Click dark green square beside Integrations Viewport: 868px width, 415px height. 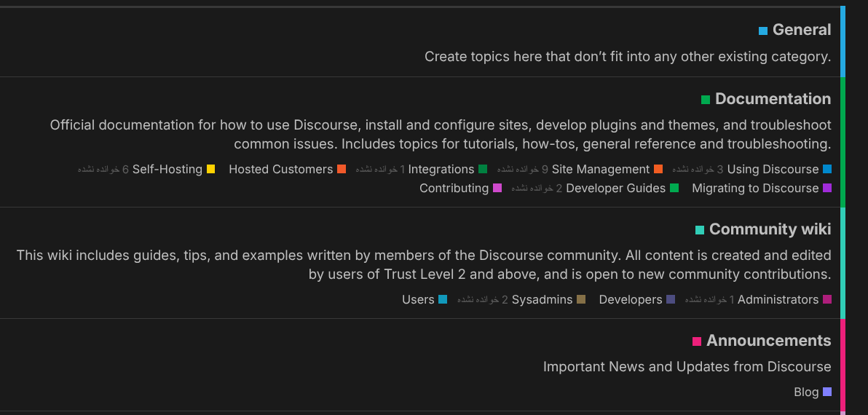pyautogui.click(x=483, y=170)
